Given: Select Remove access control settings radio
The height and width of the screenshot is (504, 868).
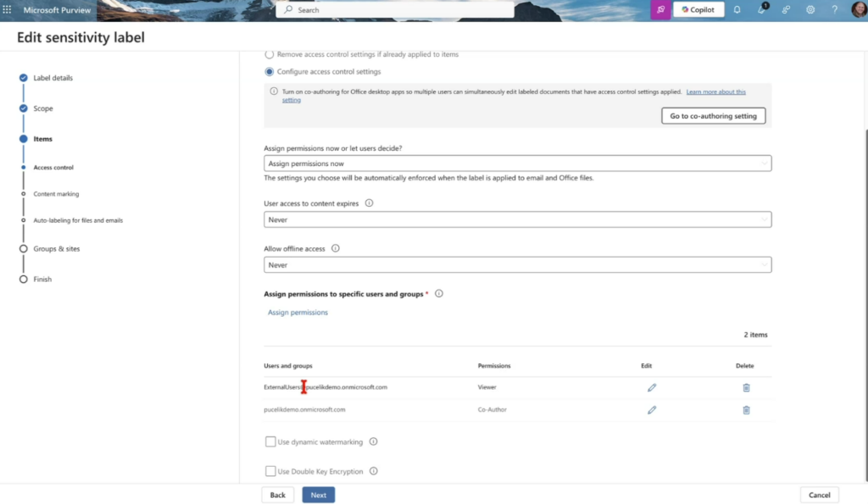Looking at the screenshot, I should click(269, 54).
